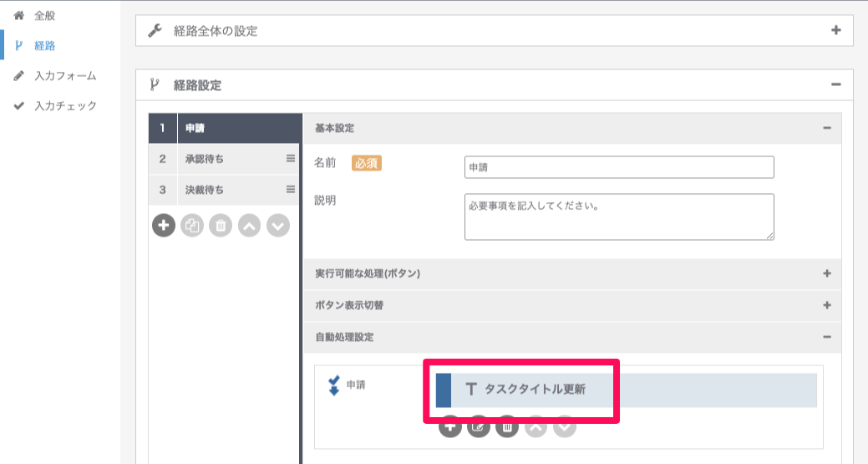868x464 pixels.
Task: Select the 決裁待ち route step
Action: pos(204,190)
